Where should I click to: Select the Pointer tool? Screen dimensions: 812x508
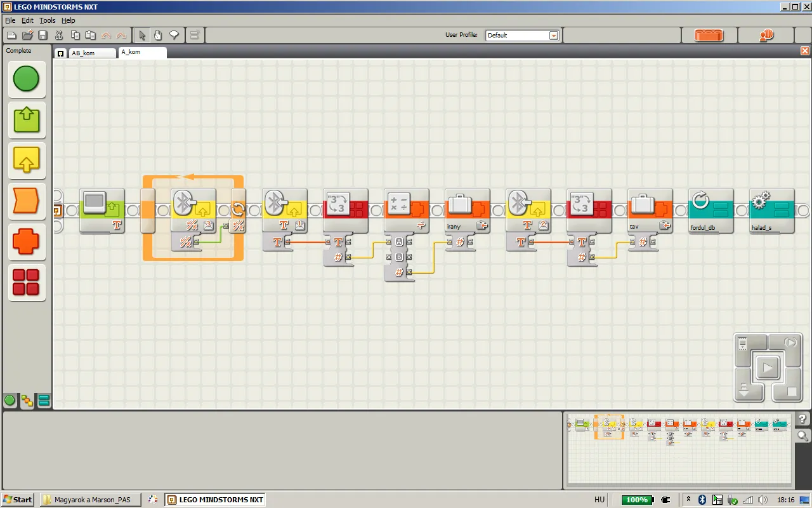142,36
